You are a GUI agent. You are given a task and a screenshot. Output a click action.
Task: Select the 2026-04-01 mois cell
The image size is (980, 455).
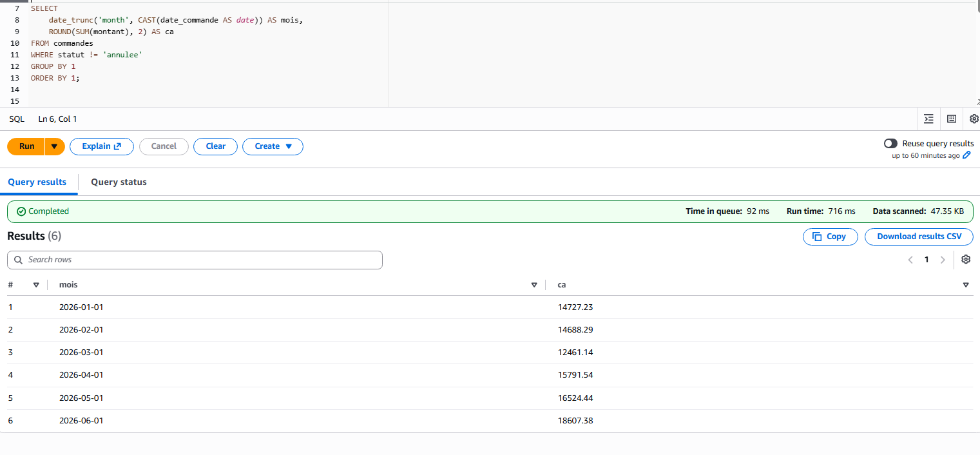coord(81,375)
